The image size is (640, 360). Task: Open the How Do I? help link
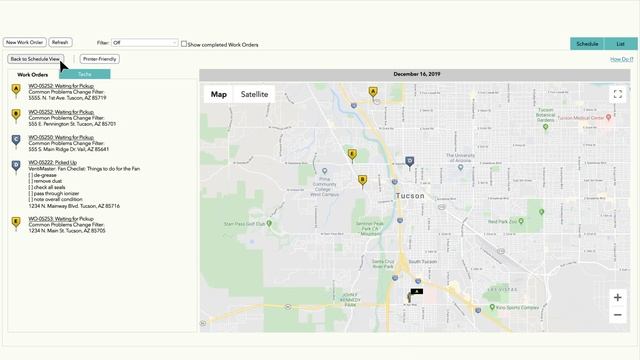point(621,60)
